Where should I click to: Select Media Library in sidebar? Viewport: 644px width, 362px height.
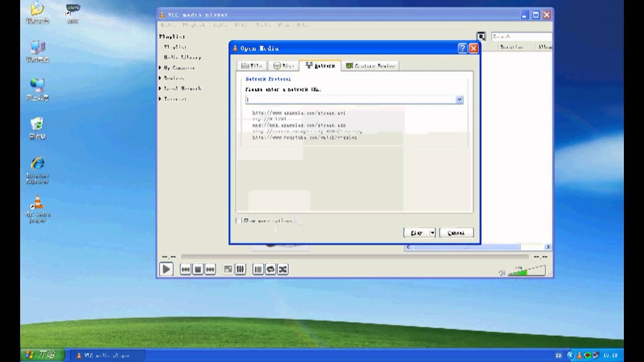[x=182, y=57]
